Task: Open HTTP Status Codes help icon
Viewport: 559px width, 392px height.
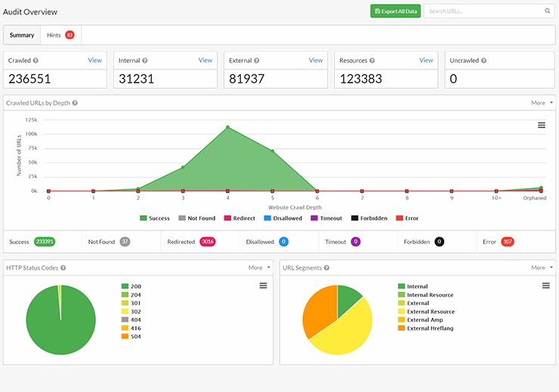Action: tap(63, 267)
